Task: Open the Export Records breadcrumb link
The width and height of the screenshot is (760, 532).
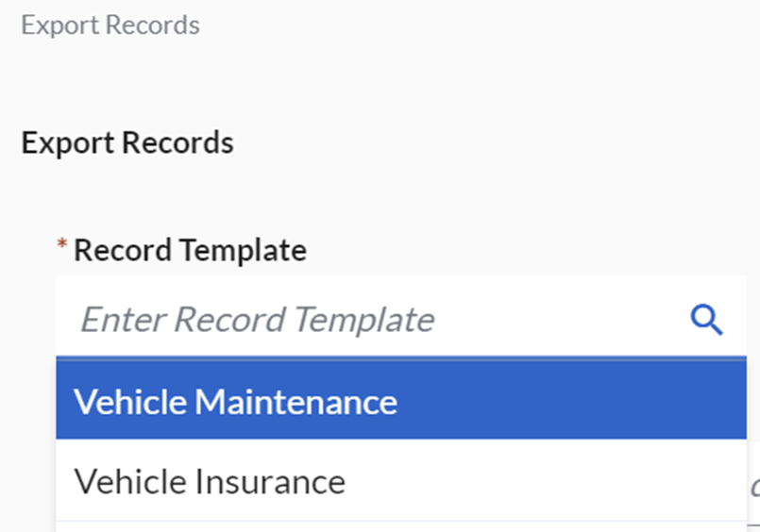Action: pyautogui.click(x=110, y=25)
